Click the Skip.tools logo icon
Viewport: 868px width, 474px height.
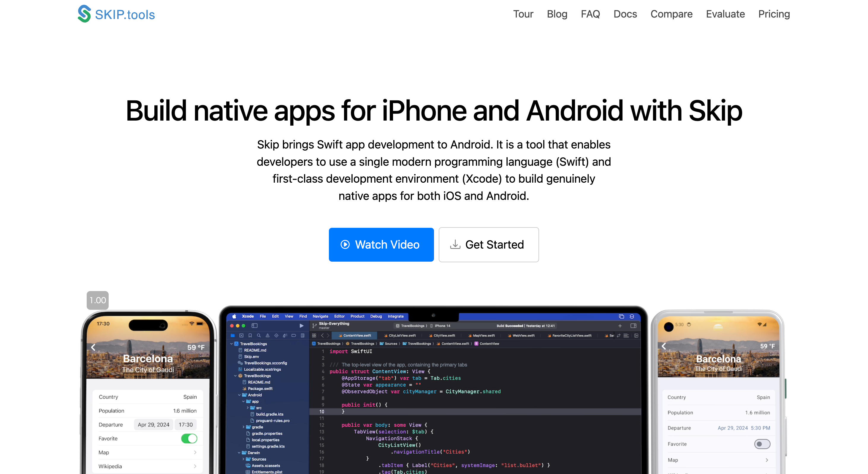pos(85,15)
